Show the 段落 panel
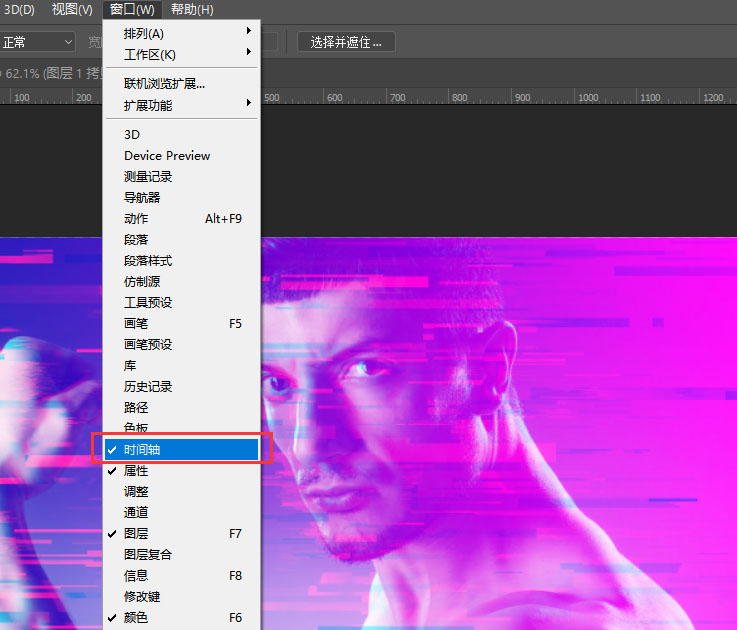Viewport: 737px width, 630px height. [x=181, y=240]
